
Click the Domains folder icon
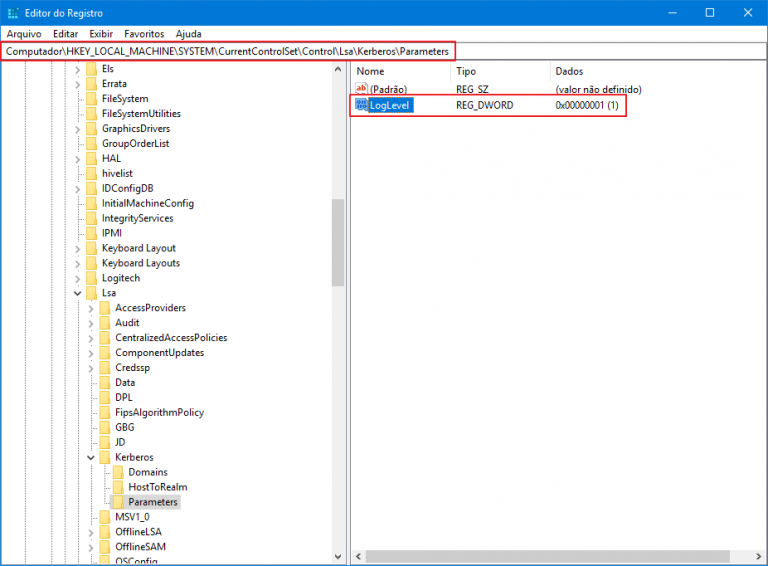coord(117,472)
